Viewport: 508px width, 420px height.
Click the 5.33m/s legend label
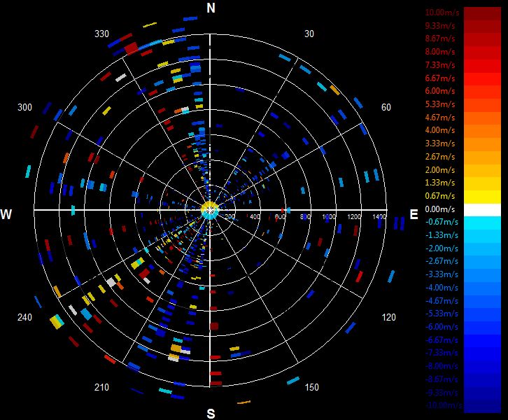[x=440, y=104]
